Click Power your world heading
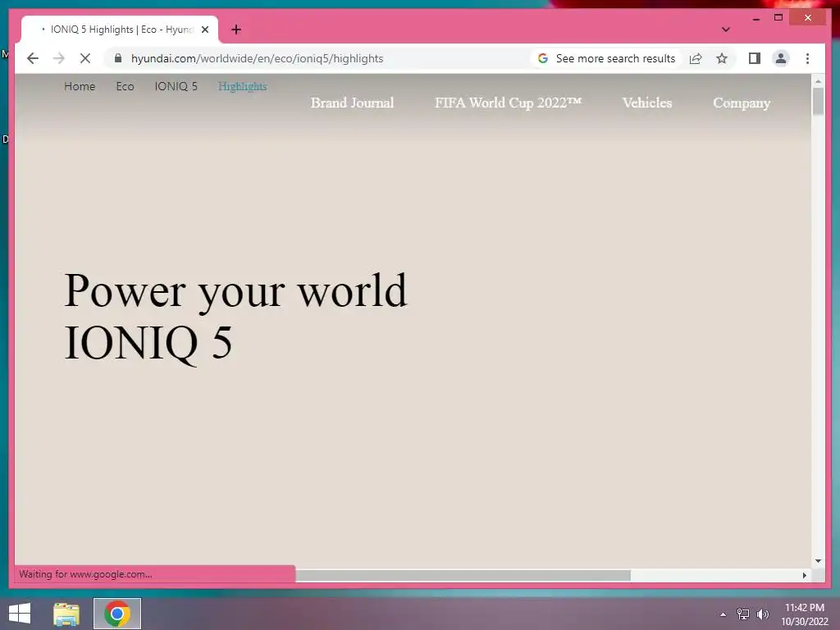Image resolution: width=840 pixels, height=630 pixels. (x=235, y=291)
